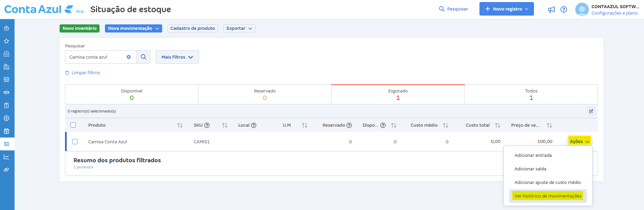
Task: Toggle the select-all checkbox in table header
Action: click(x=73, y=125)
